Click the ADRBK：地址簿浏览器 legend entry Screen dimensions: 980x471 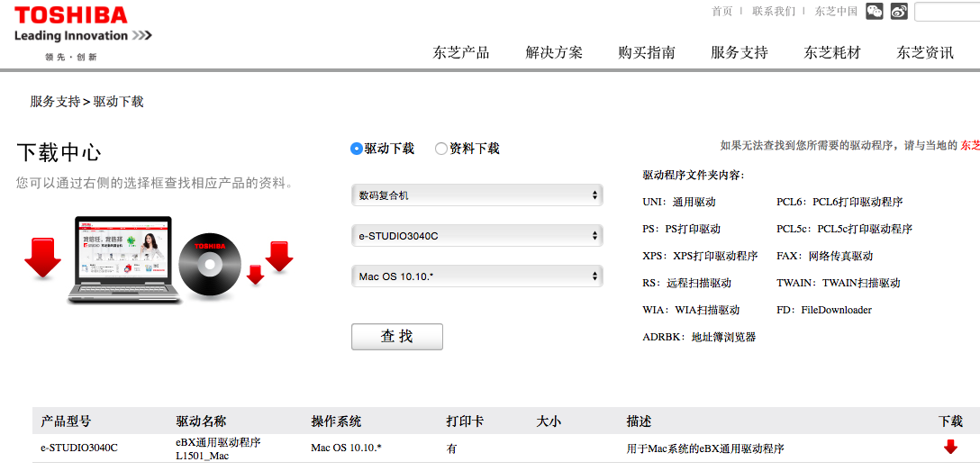699,338
